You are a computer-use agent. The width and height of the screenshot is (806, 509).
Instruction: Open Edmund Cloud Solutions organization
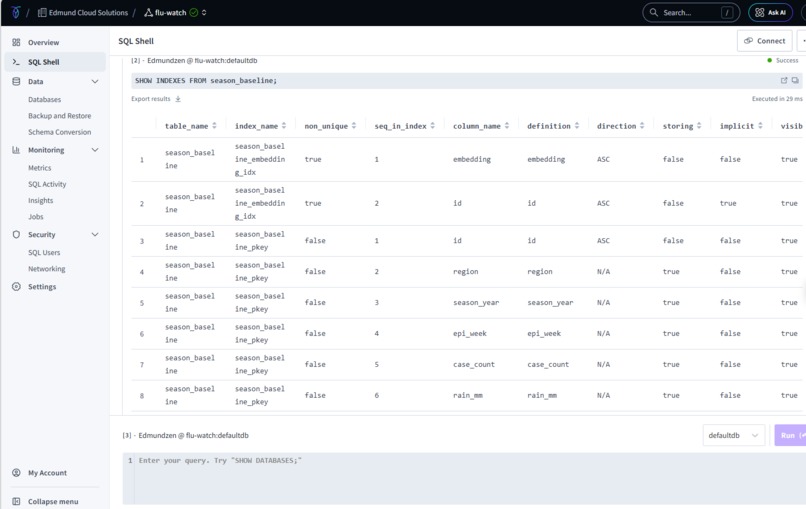click(83, 12)
